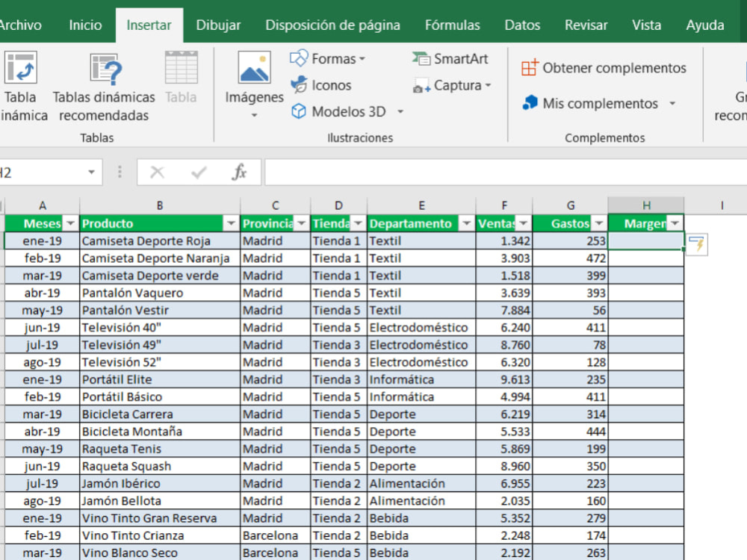
Task: Click Obtener complementos
Action: (604, 68)
